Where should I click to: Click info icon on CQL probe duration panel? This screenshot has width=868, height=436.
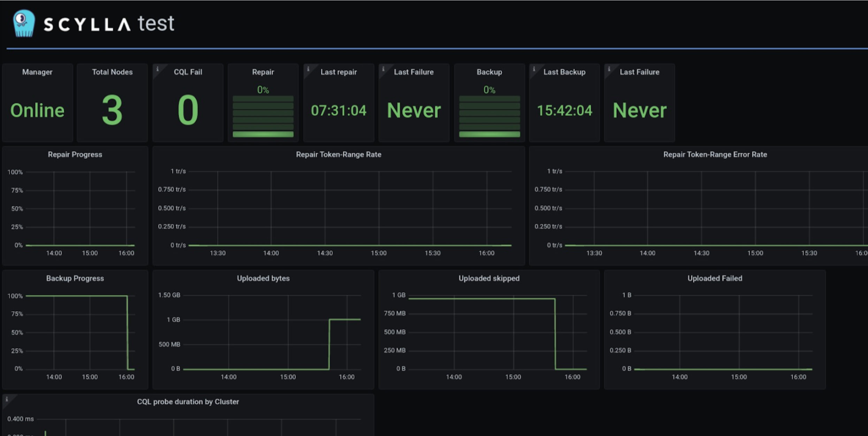tap(7, 399)
